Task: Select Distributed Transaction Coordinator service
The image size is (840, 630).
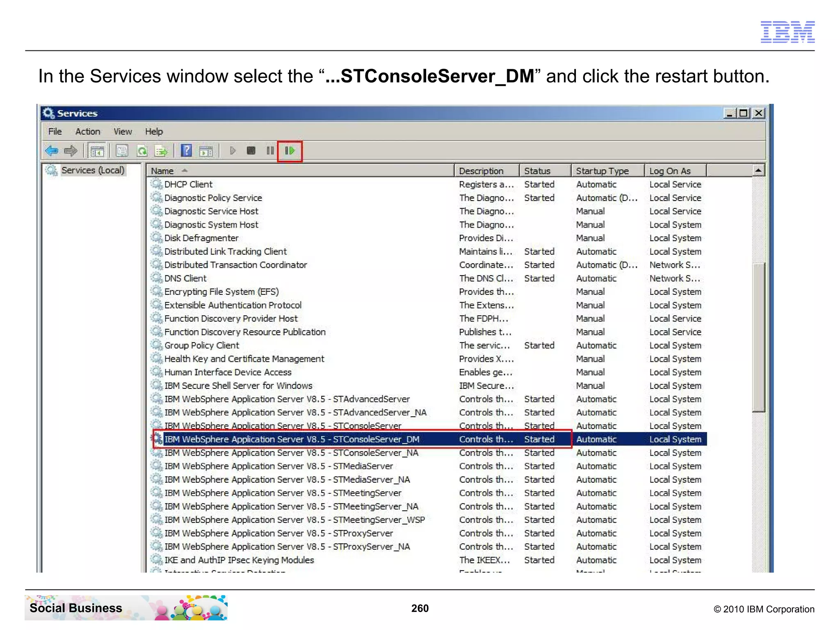Action: pos(428,265)
